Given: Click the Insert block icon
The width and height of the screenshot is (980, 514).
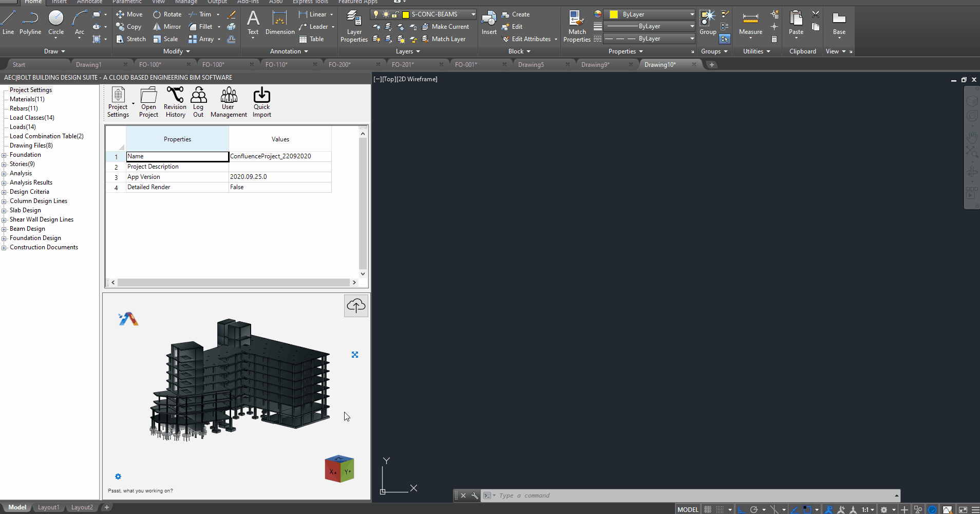Looking at the screenshot, I should pos(489,23).
